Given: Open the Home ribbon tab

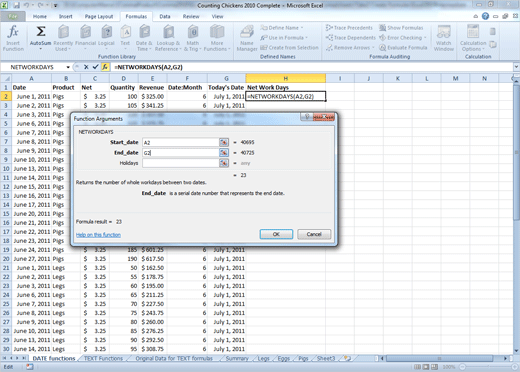Looking at the screenshot, I should pyautogui.click(x=40, y=16).
